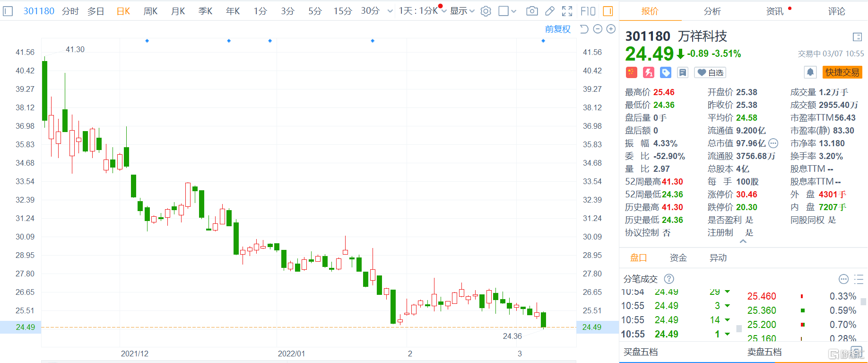Click the 前复权 link
The height and width of the screenshot is (363, 868).
[557, 29]
